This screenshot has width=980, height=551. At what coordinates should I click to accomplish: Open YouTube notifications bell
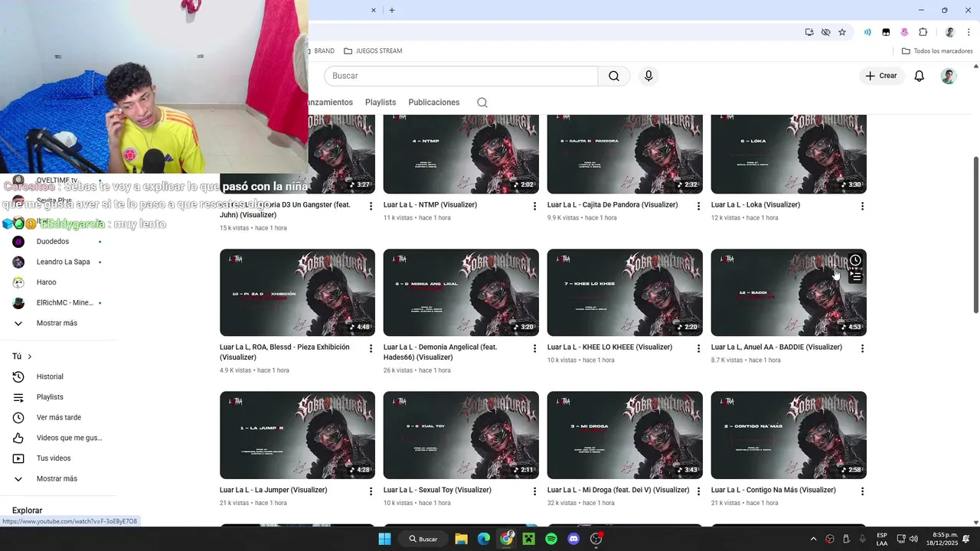click(x=919, y=76)
